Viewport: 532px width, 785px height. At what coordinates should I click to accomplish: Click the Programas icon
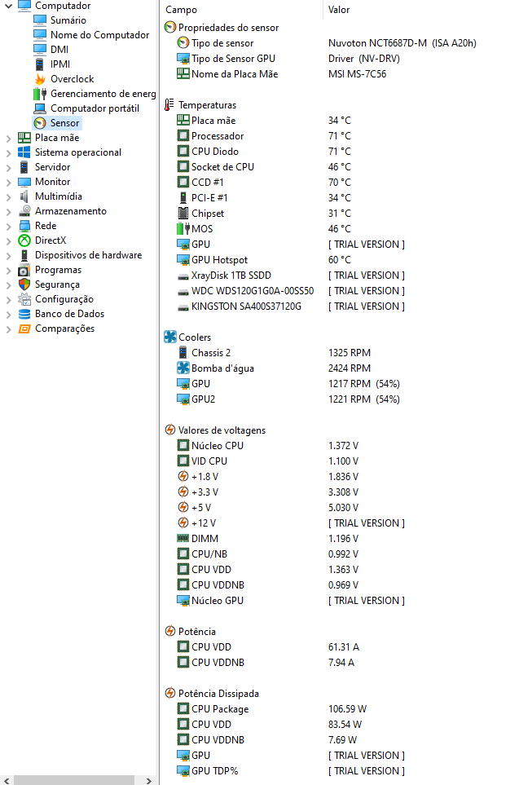pos(24,270)
